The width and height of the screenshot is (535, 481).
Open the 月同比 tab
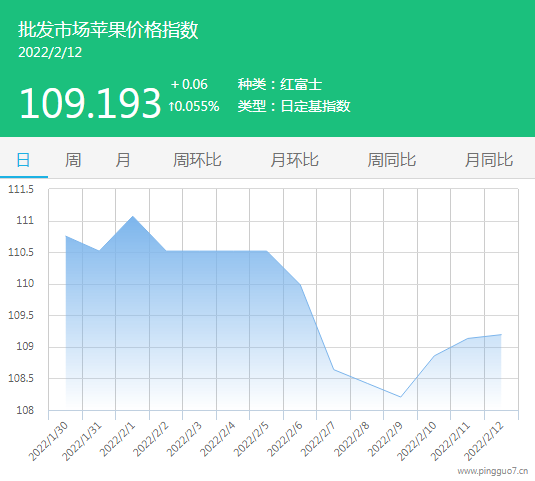tap(489, 160)
